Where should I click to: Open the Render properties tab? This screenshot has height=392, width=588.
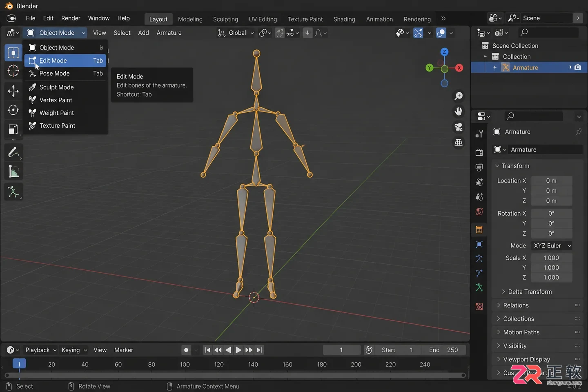click(x=479, y=152)
